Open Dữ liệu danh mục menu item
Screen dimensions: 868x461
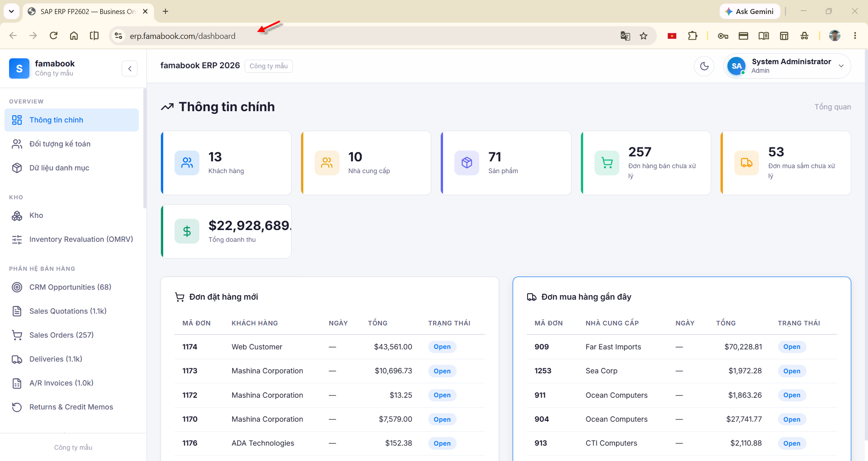click(x=71, y=168)
